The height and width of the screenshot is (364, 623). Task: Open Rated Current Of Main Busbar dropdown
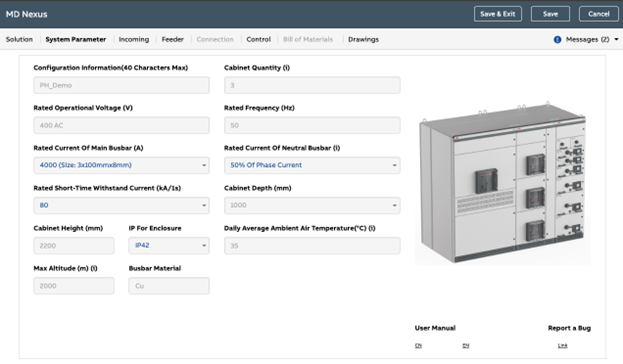click(121, 165)
